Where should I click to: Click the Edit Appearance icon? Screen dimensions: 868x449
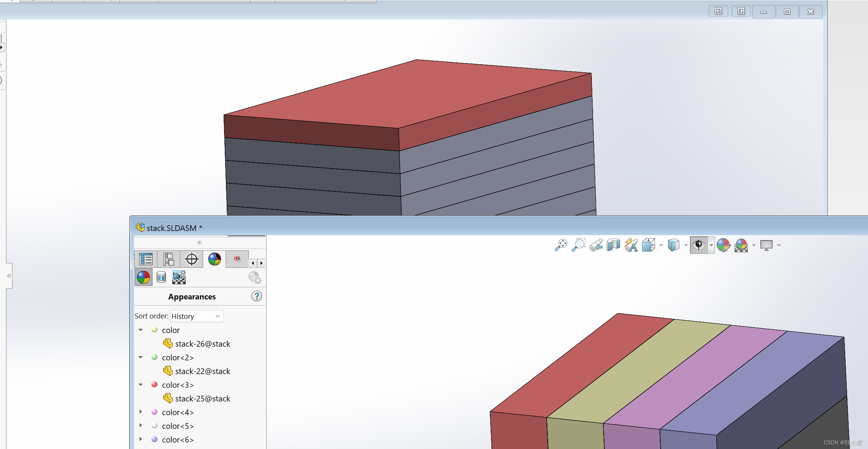pos(723,245)
